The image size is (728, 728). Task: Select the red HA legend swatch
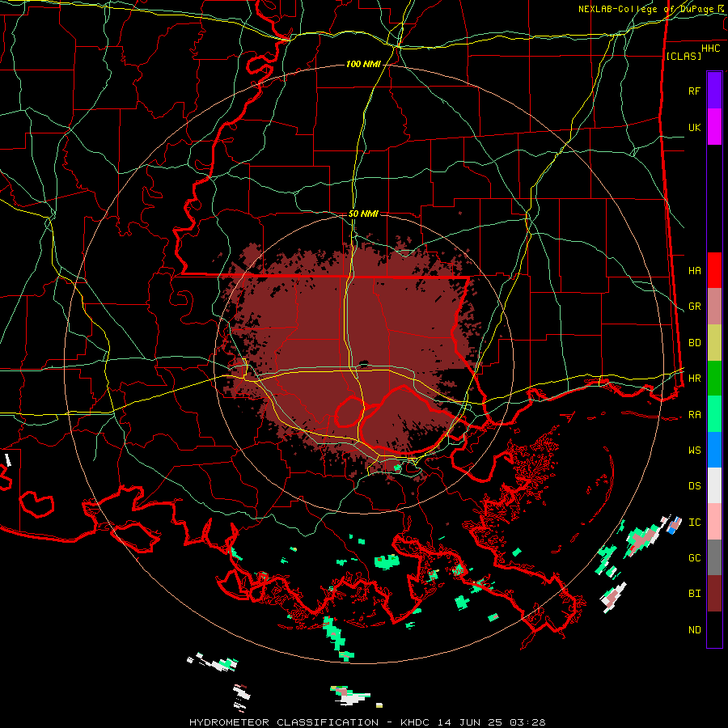pyautogui.click(x=714, y=270)
